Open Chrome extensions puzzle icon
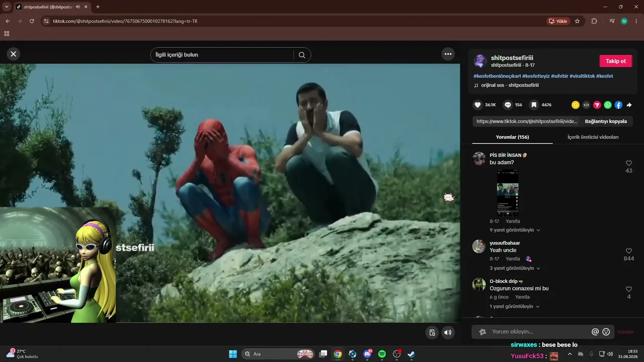The image size is (644, 362). (594, 21)
